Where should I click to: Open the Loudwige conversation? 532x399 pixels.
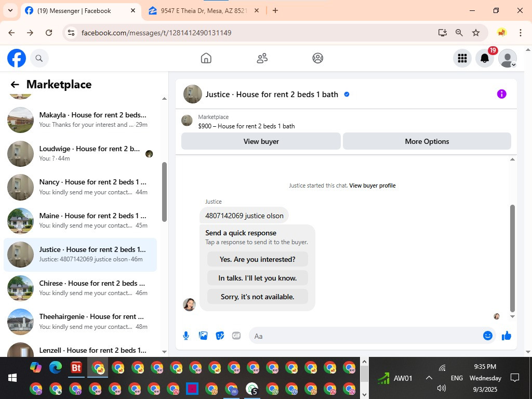pos(81,153)
